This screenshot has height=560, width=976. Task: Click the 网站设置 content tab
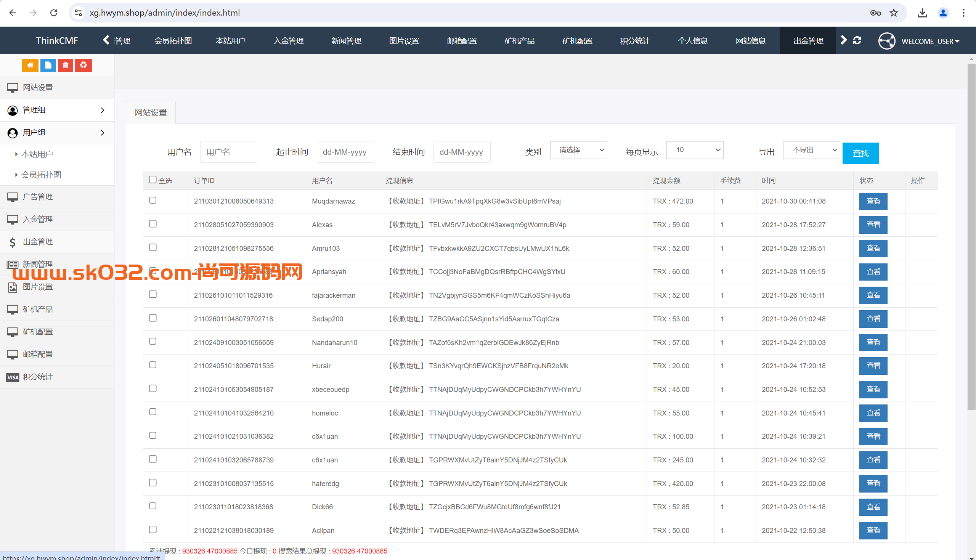click(151, 112)
